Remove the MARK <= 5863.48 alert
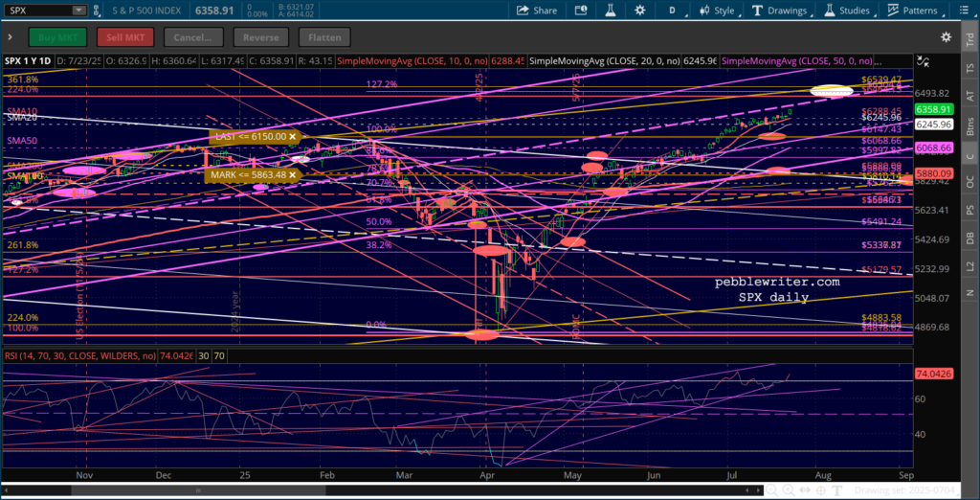This screenshot has height=500, width=980. (x=293, y=175)
